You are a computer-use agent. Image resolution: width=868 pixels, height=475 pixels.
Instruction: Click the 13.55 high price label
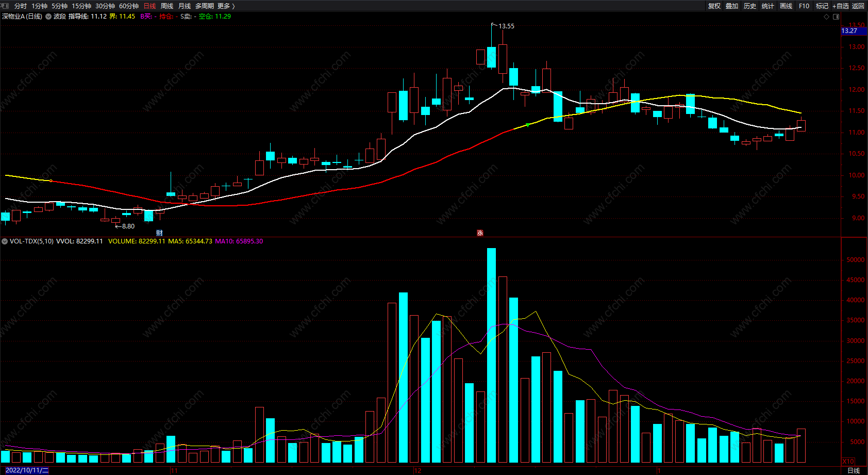tap(506, 26)
